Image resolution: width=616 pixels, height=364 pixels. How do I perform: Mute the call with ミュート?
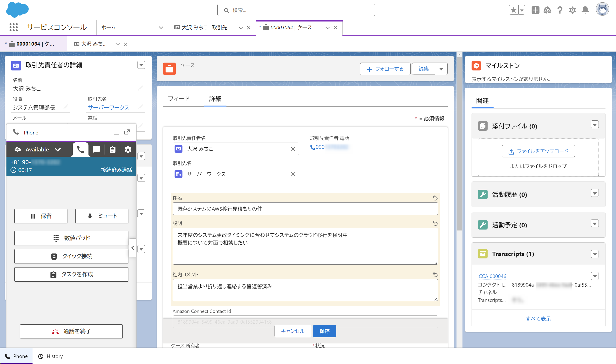coord(102,216)
